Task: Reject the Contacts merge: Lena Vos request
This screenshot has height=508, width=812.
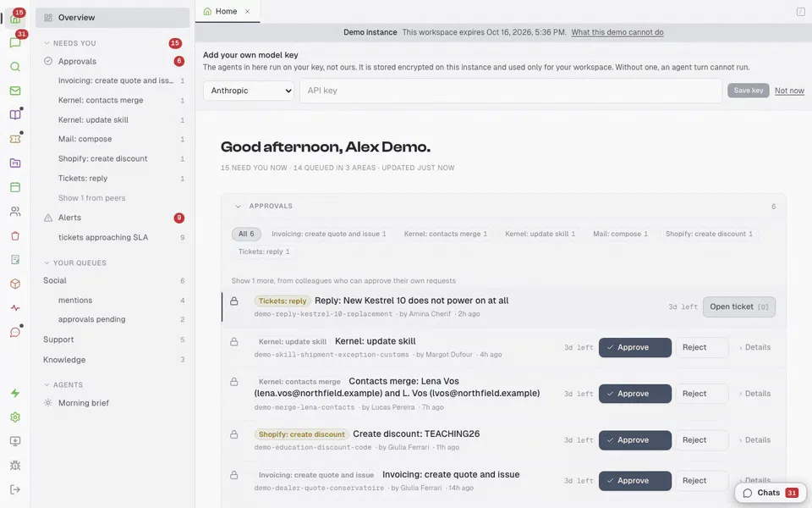Action: coord(702,394)
